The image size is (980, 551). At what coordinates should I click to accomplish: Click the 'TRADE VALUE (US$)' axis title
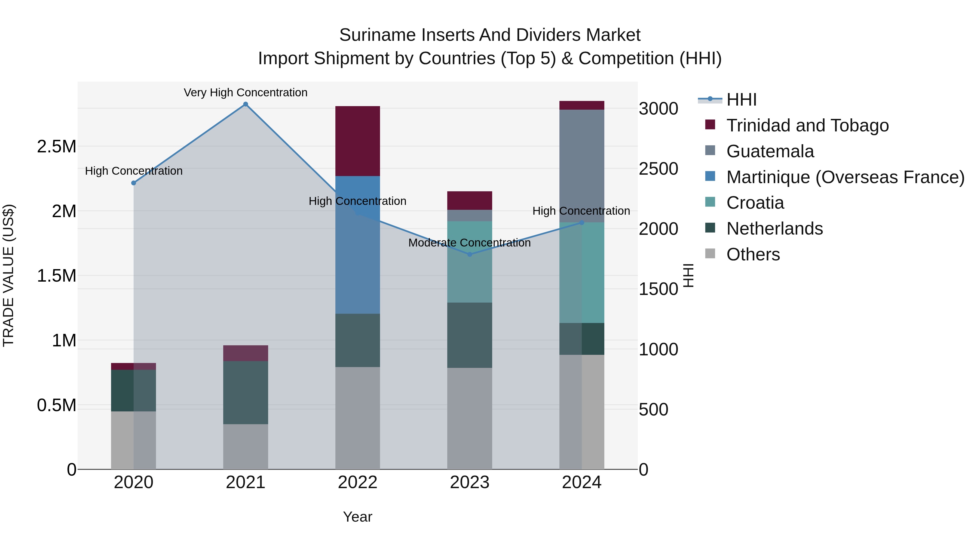pyautogui.click(x=8, y=275)
